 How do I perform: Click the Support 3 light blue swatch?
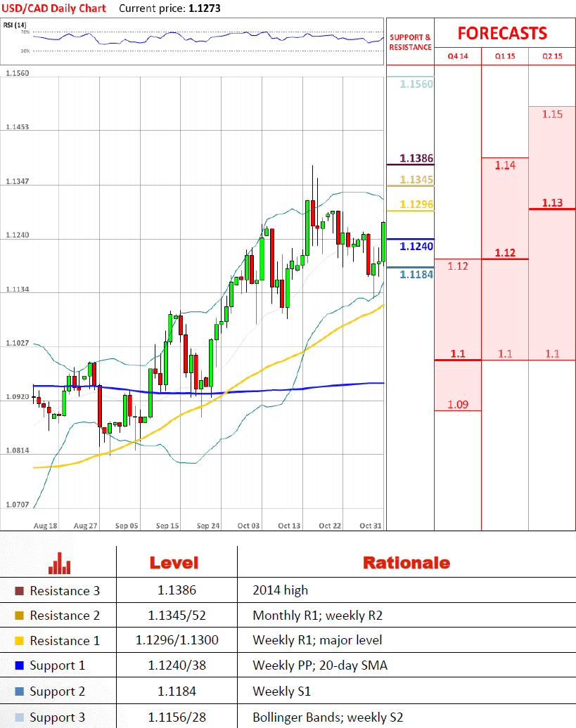(x=20, y=717)
